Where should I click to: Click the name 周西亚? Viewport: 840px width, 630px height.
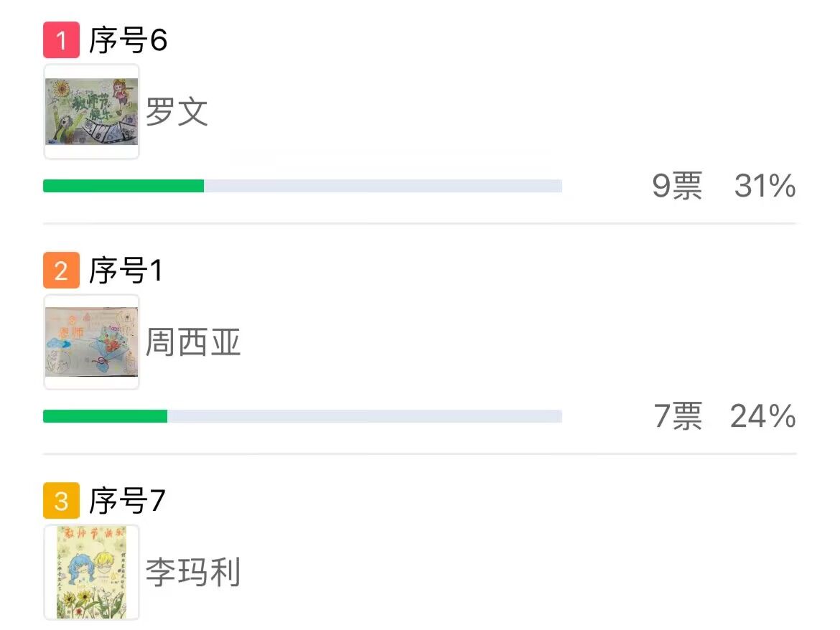click(x=192, y=343)
